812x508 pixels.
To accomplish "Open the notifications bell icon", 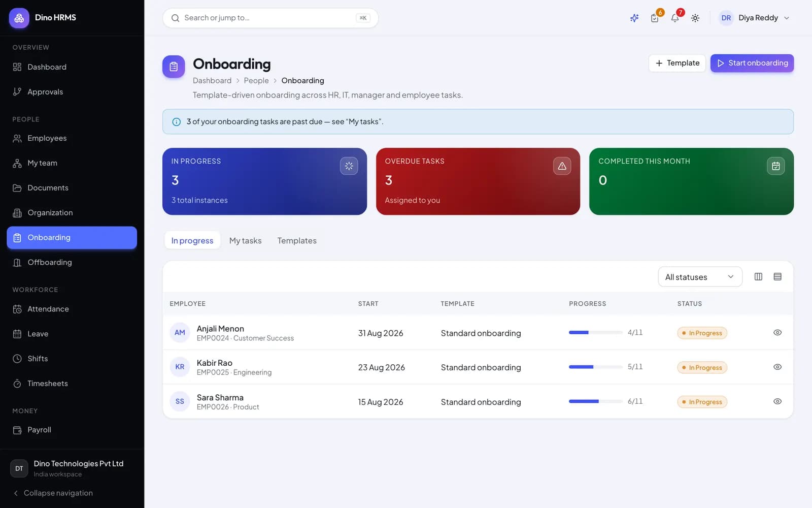I will [675, 18].
